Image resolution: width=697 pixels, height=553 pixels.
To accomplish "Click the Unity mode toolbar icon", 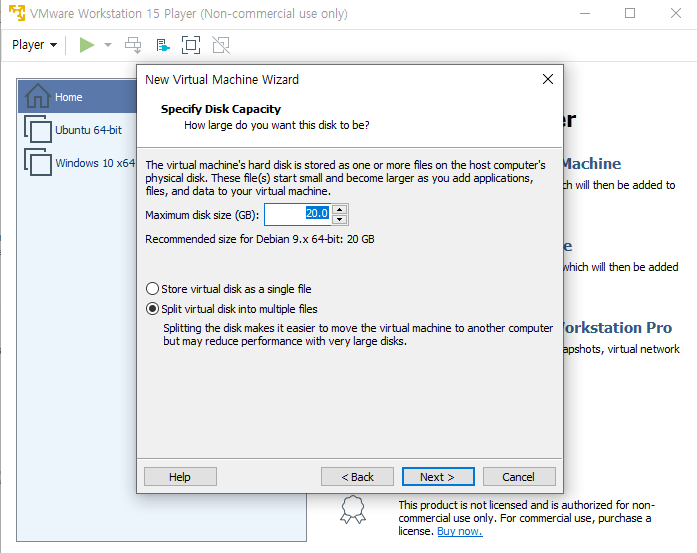I will click(x=221, y=45).
